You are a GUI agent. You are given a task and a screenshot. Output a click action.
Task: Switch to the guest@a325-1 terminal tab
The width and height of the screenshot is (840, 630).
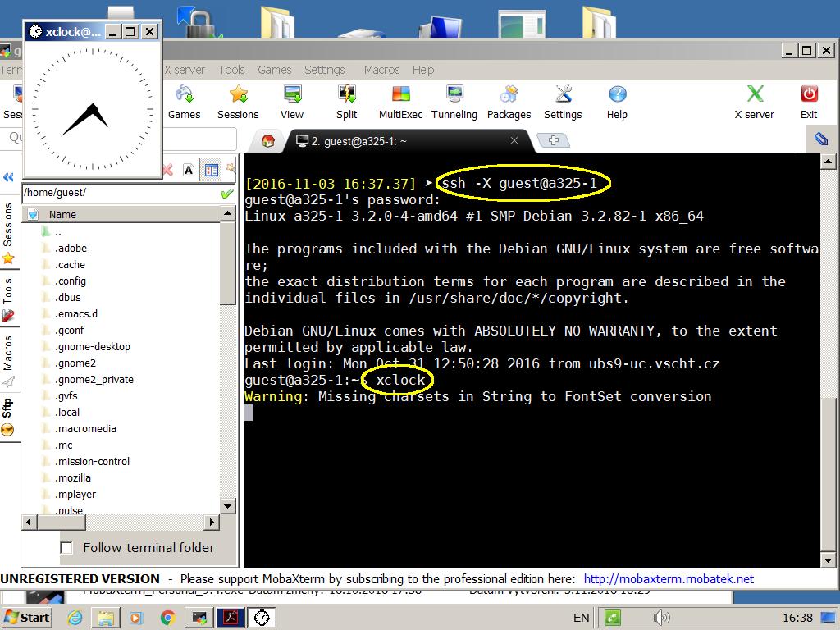point(409,141)
